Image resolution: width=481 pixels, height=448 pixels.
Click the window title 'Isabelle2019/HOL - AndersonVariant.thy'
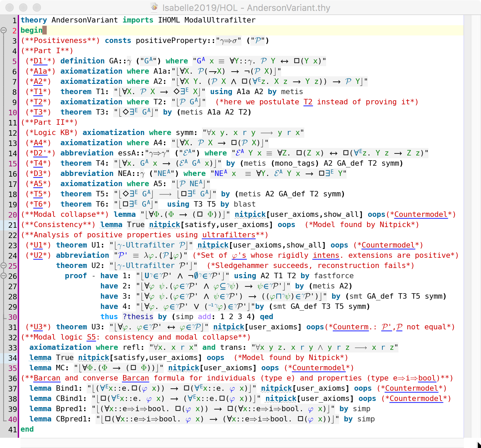246,8
